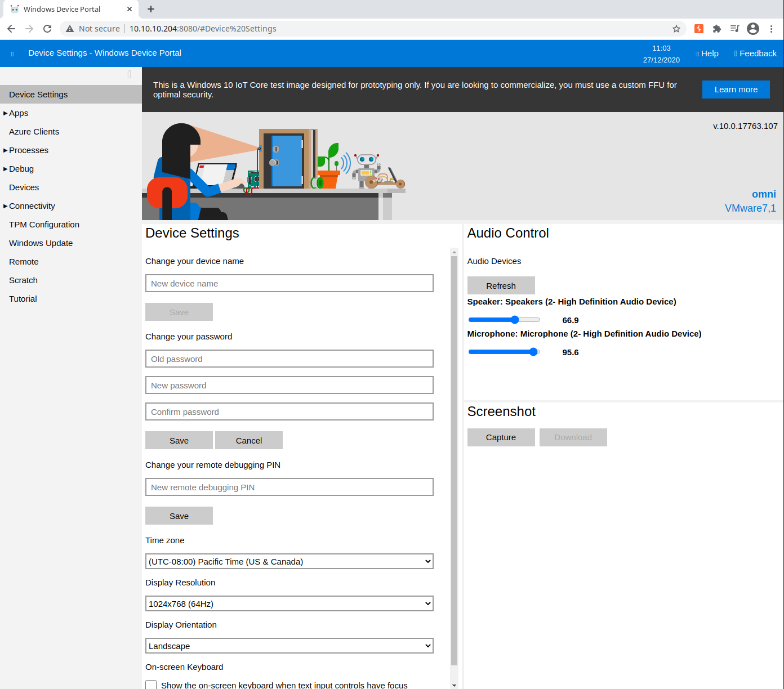Adjust the Speaker volume slider
The height and width of the screenshot is (689, 784).
[x=515, y=320]
